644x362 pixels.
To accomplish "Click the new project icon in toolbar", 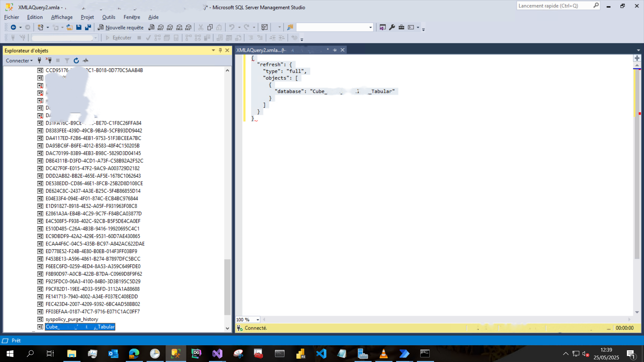I will (x=40, y=27).
